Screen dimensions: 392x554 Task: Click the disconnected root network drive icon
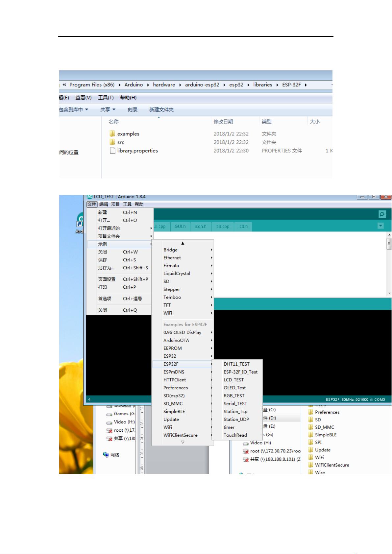(x=110, y=430)
